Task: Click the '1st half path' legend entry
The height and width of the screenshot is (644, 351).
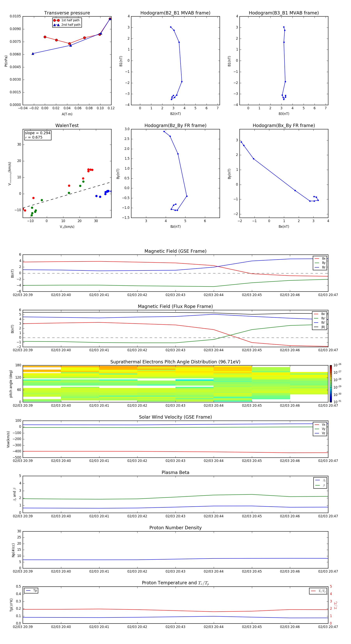Action: tap(67, 20)
